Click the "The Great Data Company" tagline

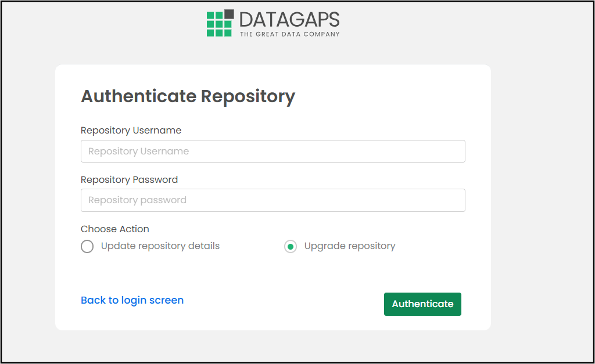coord(289,34)
